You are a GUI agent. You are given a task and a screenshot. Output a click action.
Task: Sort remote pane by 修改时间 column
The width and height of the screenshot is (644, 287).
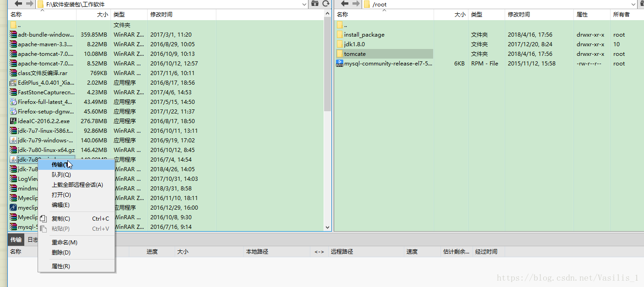click(539, 15)
